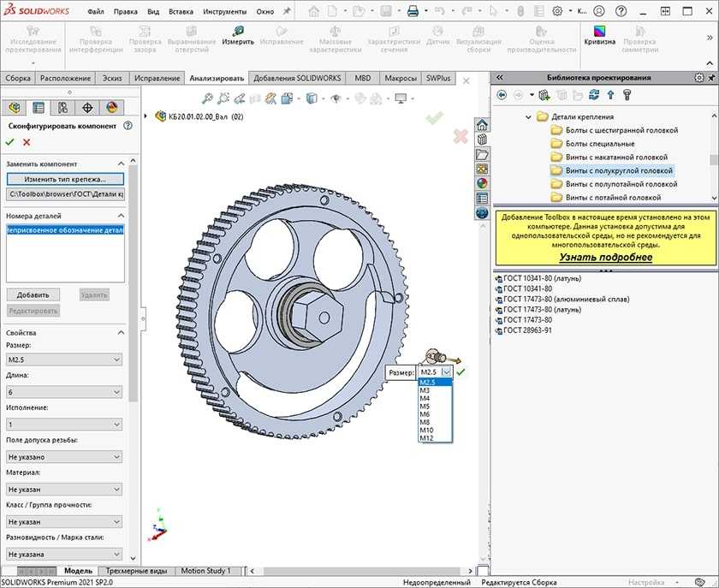Collapse the Заменить компонент section
Screen dimensions: 719x588
(x=121, y=163)
